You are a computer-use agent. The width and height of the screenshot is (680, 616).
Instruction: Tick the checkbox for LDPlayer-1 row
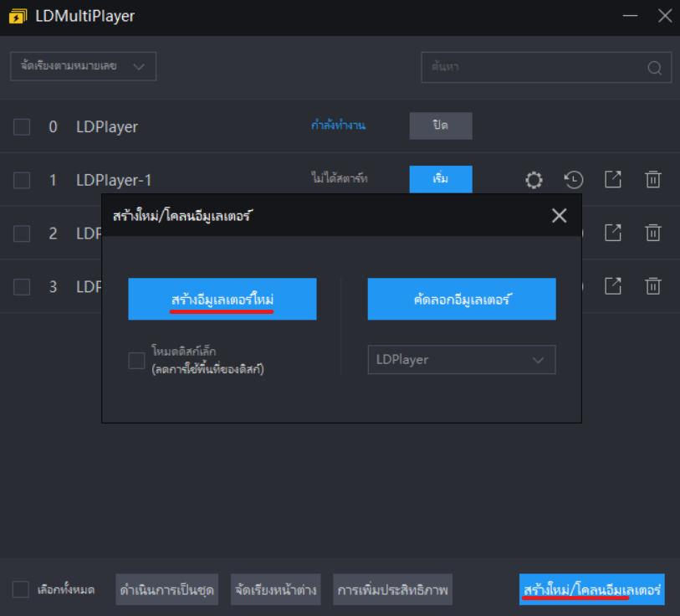[x=22, y=180]
